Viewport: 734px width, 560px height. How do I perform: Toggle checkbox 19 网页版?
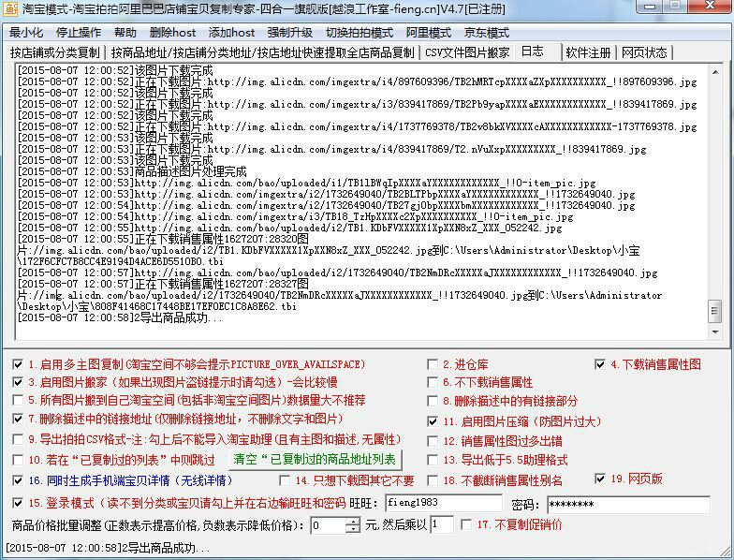tap(599, 479)
